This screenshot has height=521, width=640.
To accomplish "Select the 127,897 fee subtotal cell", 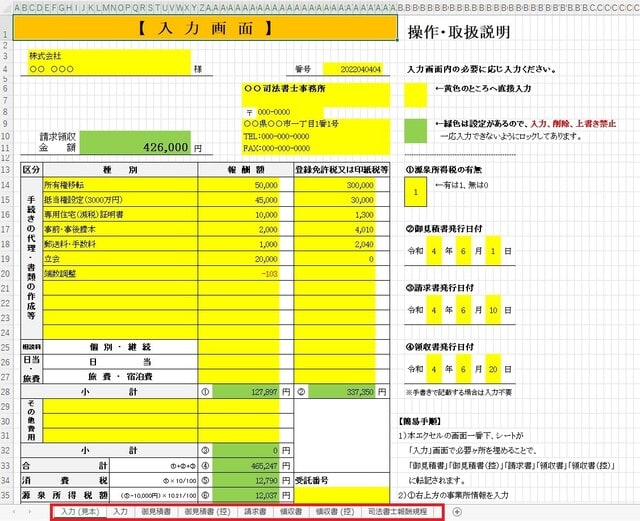I will 246,392.
